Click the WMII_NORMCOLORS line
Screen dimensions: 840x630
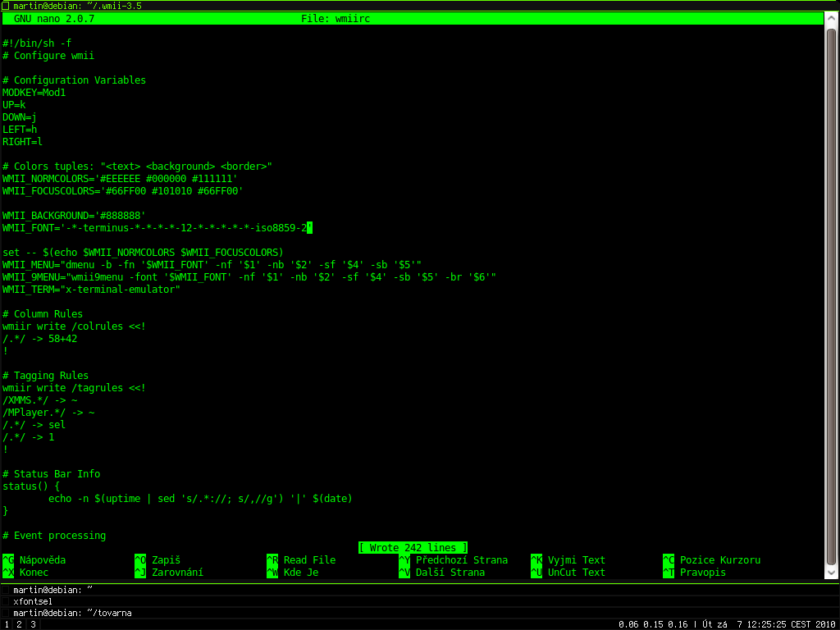pos(120,179)
